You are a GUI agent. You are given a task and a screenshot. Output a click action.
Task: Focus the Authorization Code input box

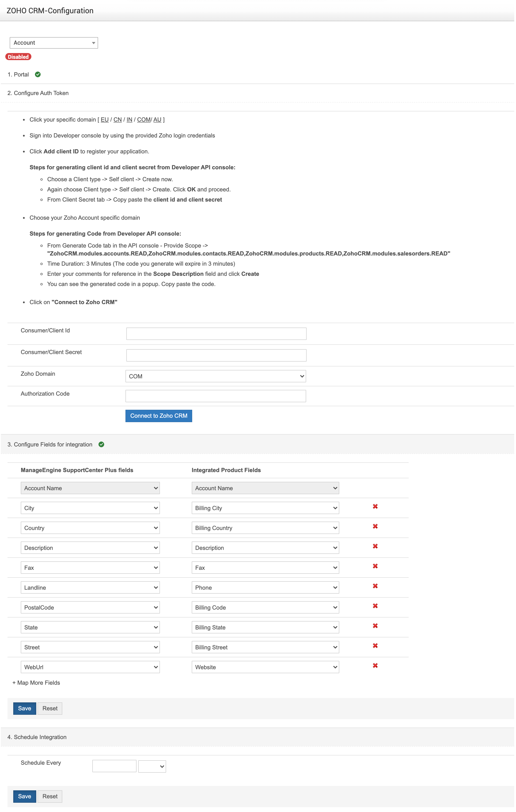click(215, 396)
